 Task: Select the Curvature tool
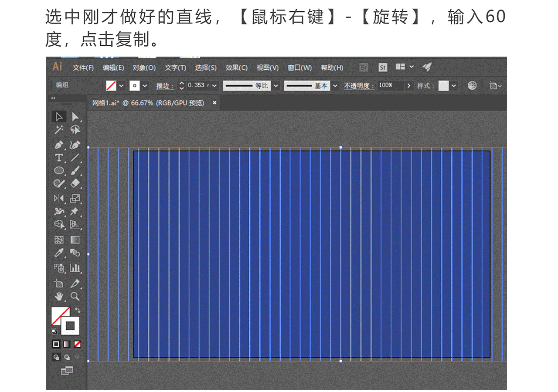[75, 145]
